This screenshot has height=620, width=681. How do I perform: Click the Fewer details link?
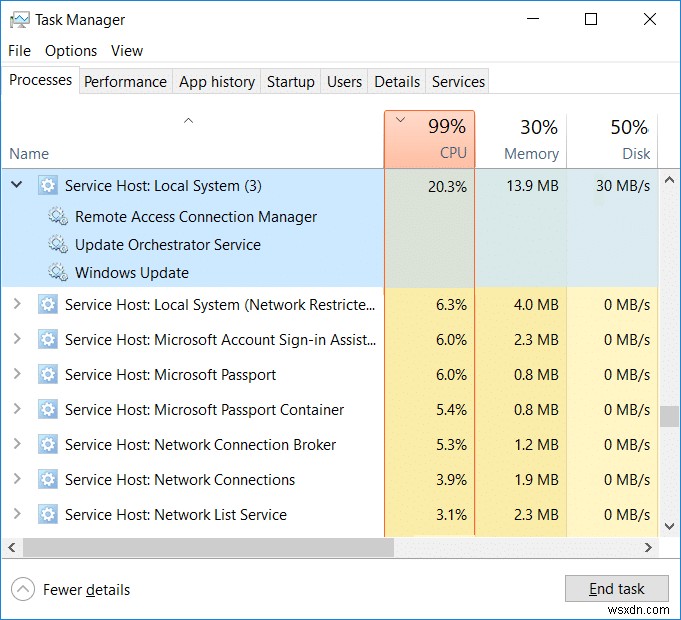pos(86,590)
